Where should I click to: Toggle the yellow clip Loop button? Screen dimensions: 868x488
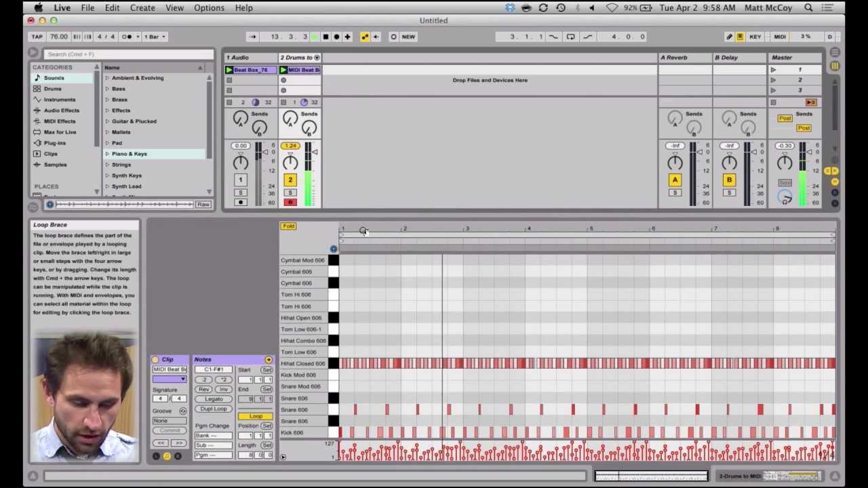pyautogui.click(x=256, y=416)
